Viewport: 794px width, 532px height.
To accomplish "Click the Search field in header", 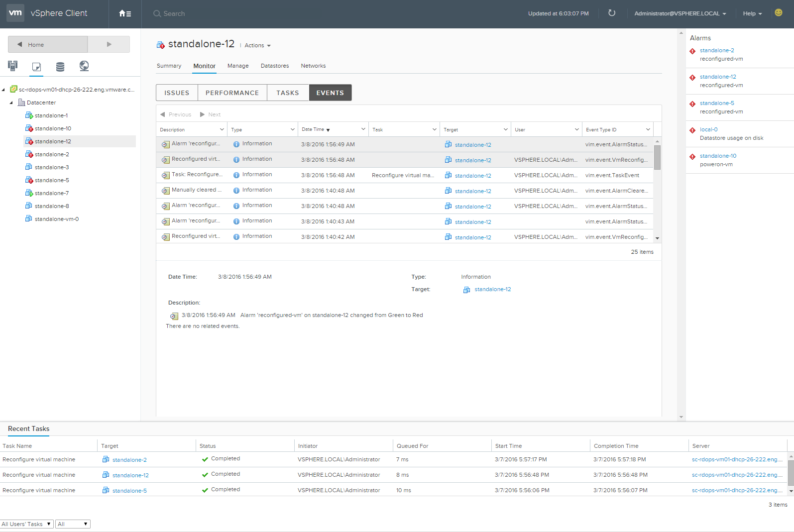I will pyautogui.click(x=174, y=13).
